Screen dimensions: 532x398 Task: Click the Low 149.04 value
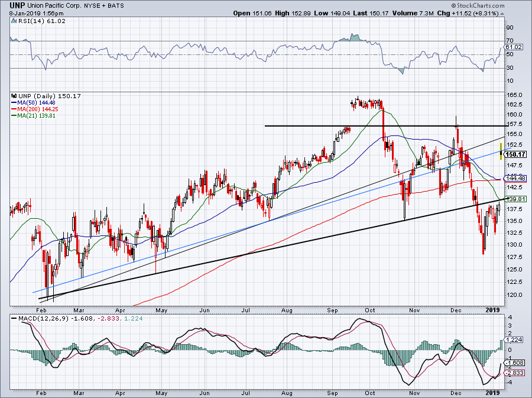pos(332,13)
